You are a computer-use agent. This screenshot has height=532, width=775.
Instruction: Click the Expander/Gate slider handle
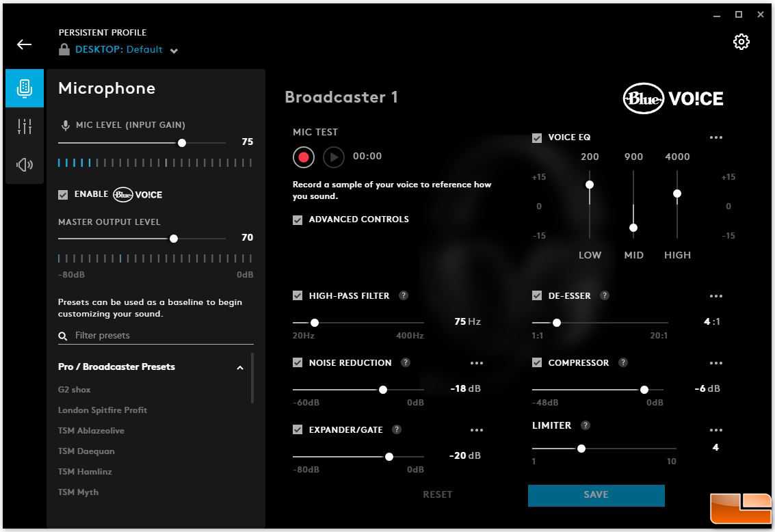389,457
